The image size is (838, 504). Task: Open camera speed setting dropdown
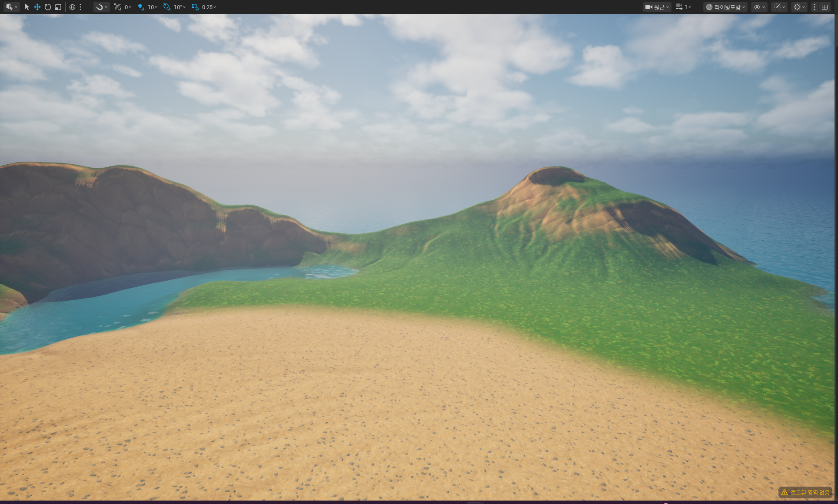683,7
